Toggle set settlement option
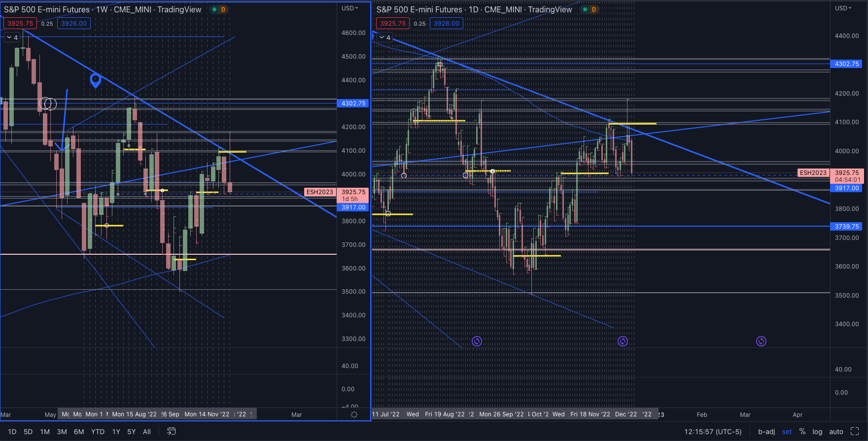The height and width of the screenshot is (441, 868). pos(787,432)
